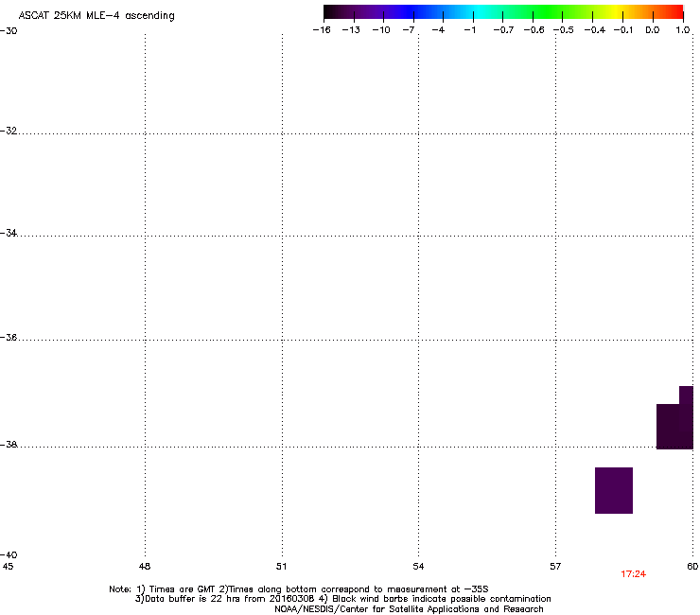Click latitude axis label -38
Screen dimensions: 700x615
[9, 445]
